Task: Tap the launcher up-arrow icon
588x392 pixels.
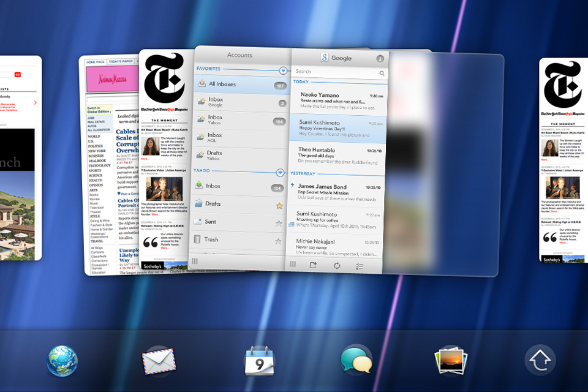Action: pos(540,361)
